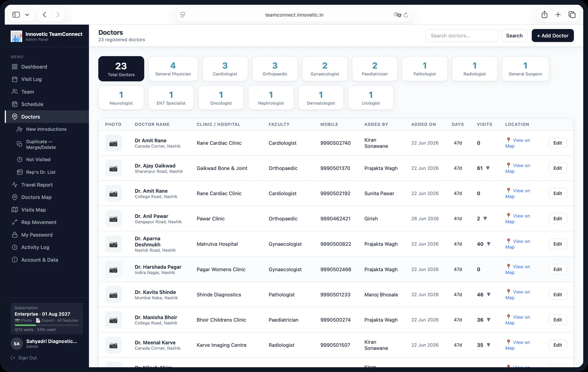Filter by ENT Specialist card
The width and height of the screenshot is (588, 372).
point(171,98)
